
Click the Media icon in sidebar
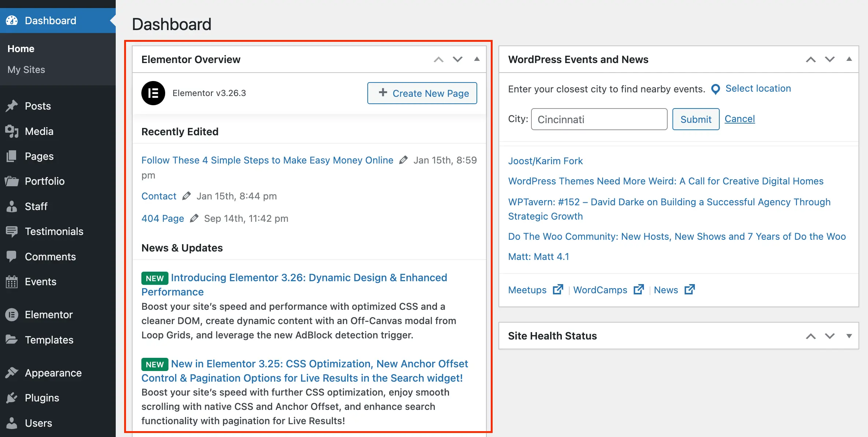12,131
